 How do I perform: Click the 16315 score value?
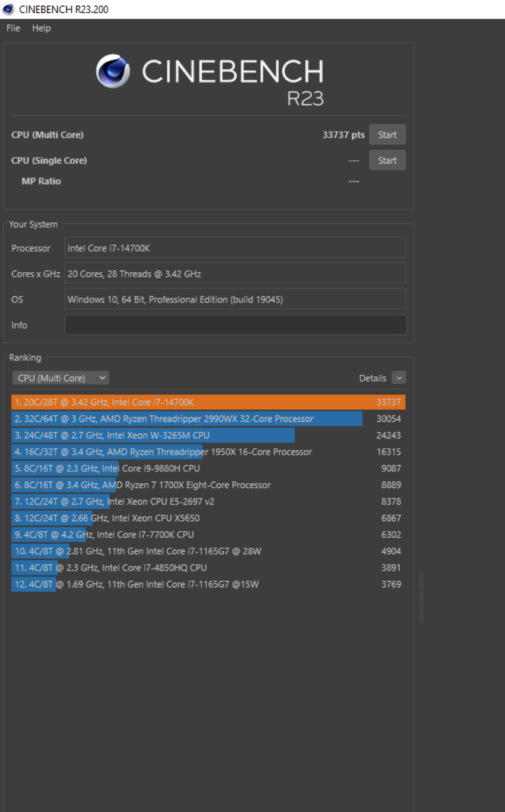tap(388, 452)
